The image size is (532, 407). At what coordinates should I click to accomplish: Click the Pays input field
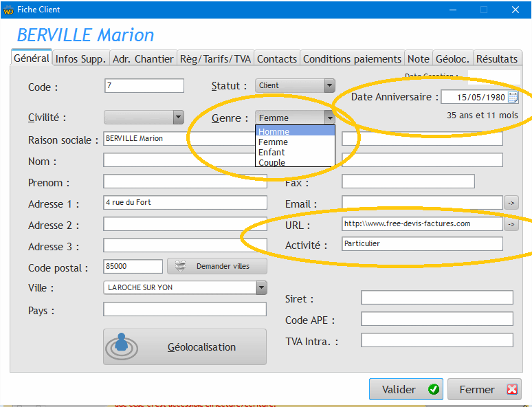tap(185, 309)
